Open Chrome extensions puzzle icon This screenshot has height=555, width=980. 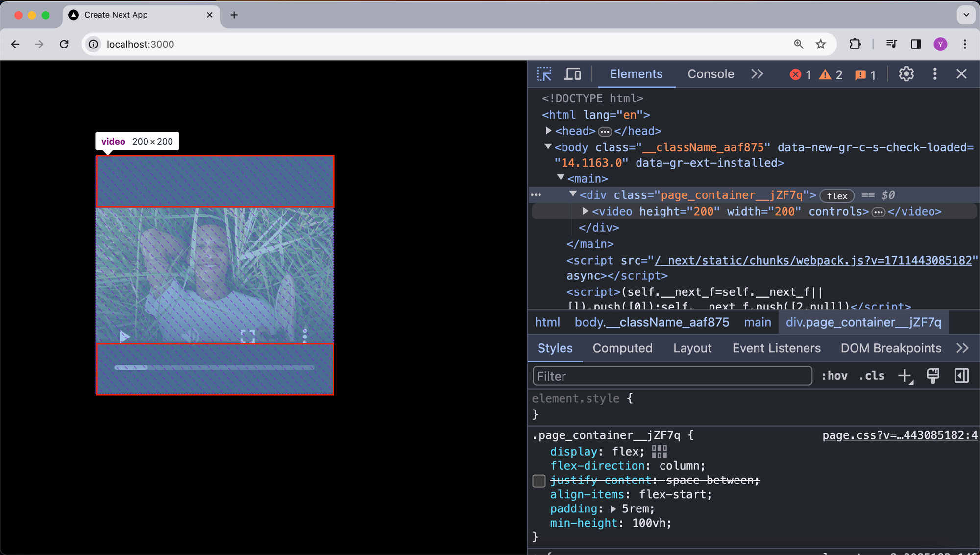click(855, 44)
